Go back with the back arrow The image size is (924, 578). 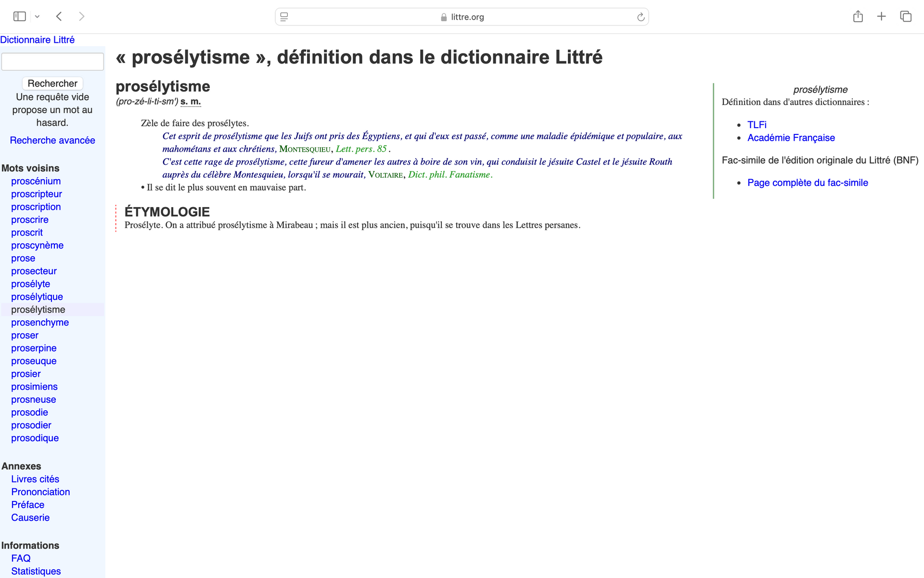pyautogui.click(x=59, y=17)
